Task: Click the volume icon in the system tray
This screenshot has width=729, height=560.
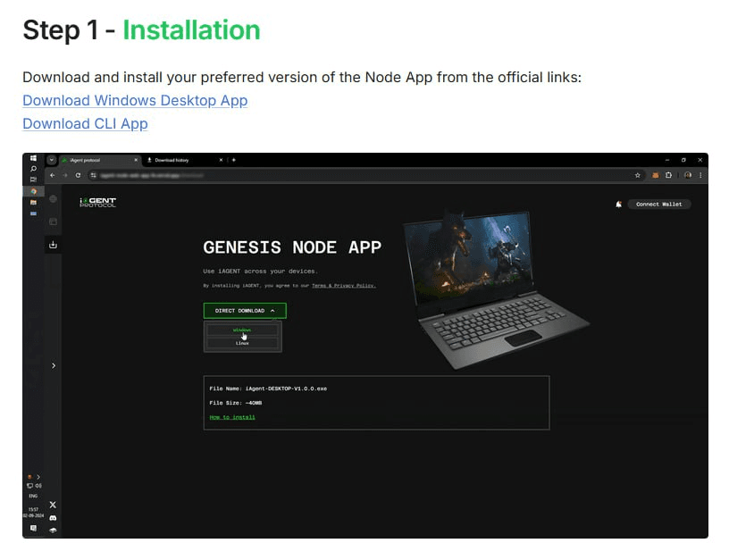Action: click(38, 486)
